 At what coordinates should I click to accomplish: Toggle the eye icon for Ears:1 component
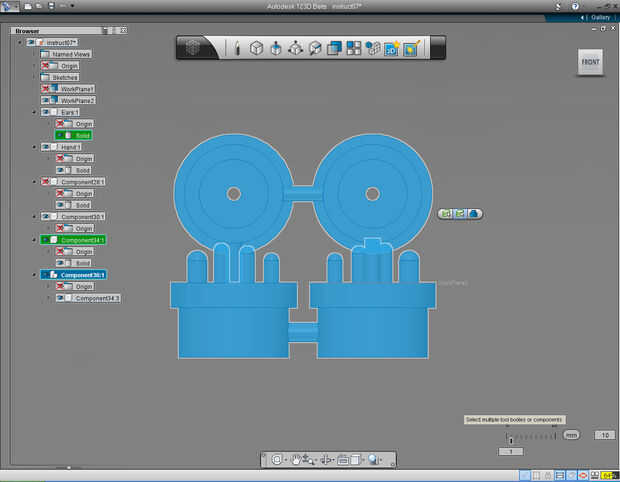[45, 112]
